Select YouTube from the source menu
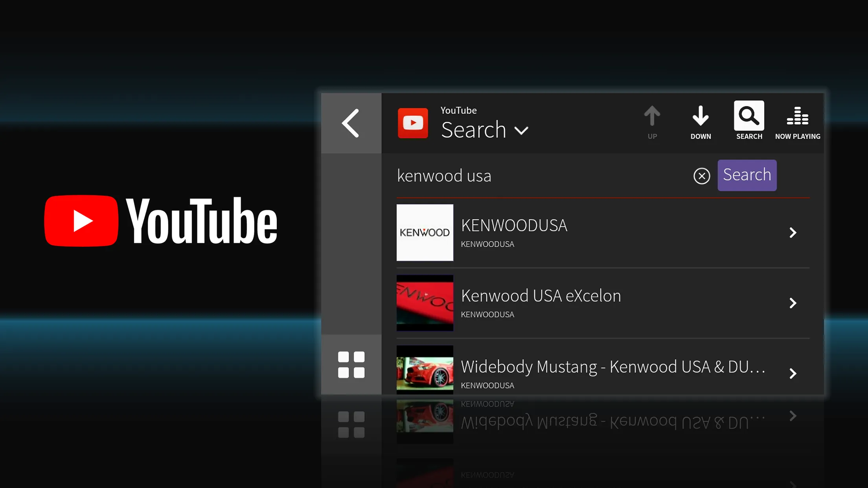The width and height of the screenshot is (868, 488). coord(412,122)
